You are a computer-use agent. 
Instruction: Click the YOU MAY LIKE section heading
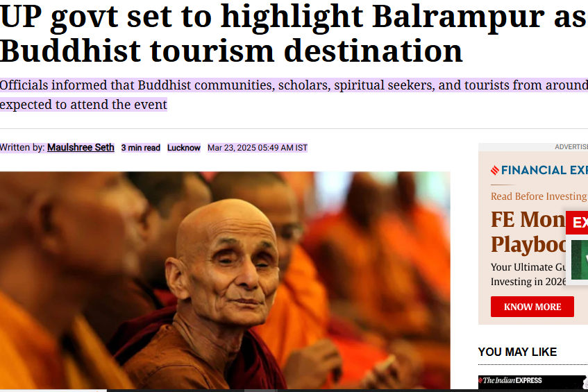(517, 352)
